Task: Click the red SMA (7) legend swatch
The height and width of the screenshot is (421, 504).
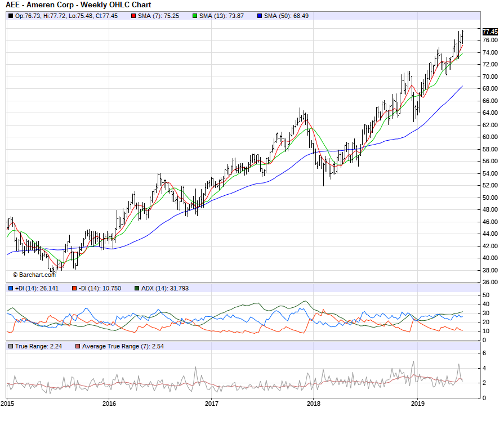Action: pyautogui.click(x=133, y=16)
